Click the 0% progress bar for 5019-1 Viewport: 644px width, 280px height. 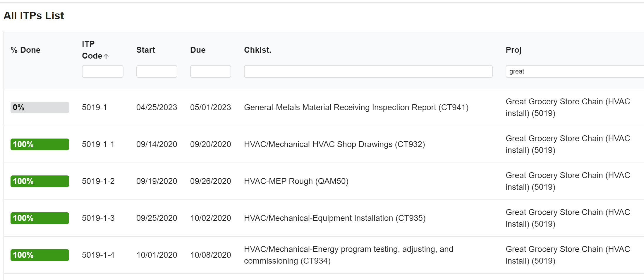click(x=40, y=107)
